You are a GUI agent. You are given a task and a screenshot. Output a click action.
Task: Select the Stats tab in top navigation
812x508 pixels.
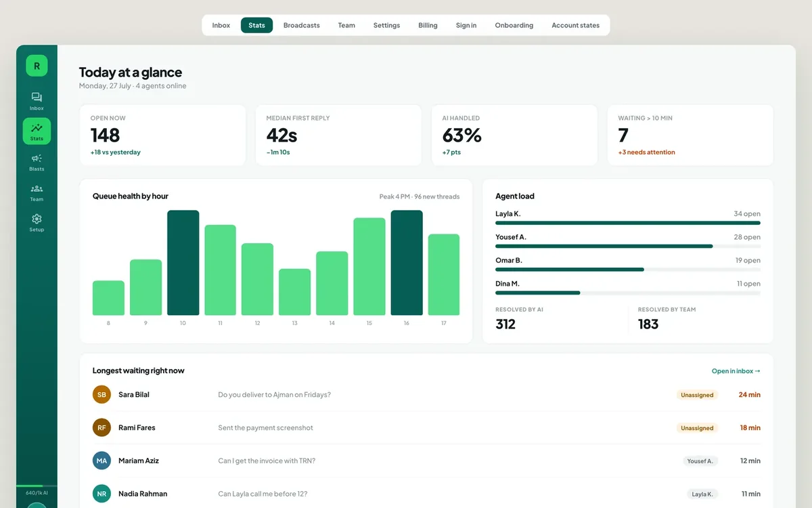pos(257,25)
